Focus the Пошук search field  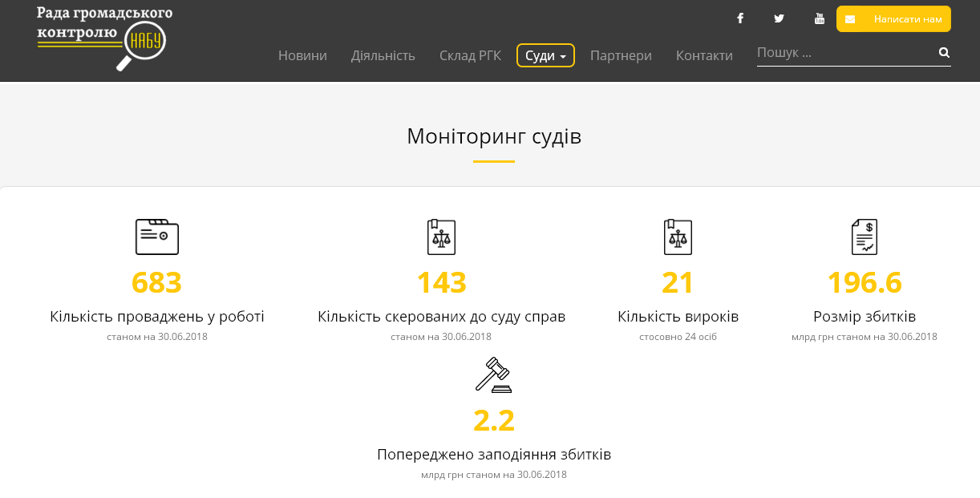coord(846,53)
